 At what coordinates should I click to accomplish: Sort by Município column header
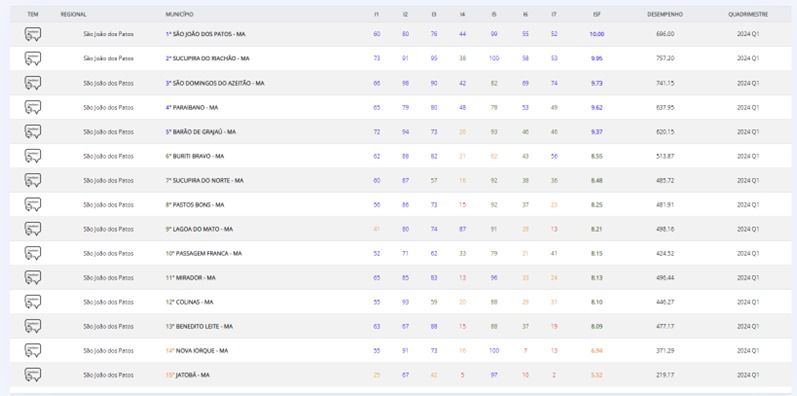(179, 15)
